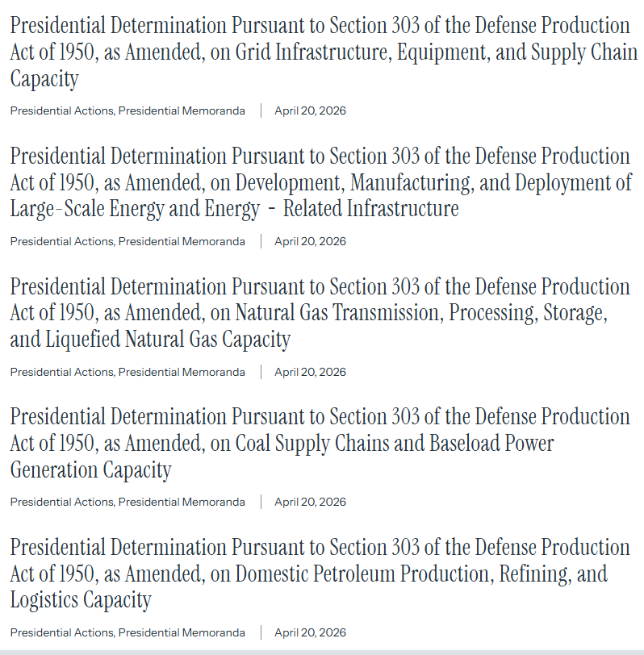Image resolution: width=644 pixels, height=655 pixels.
Task: Open Presidential Memoranda under Coal Supply Chains article
Action: 182,502
